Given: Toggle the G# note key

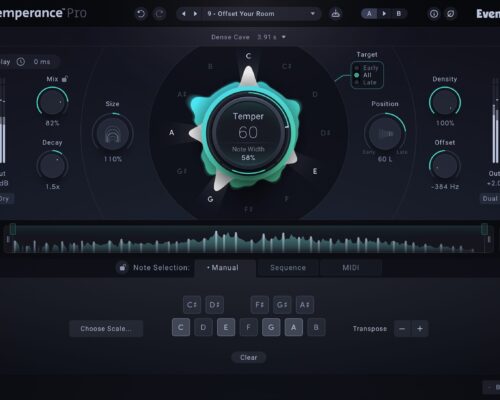Looking at the screenshot, I should (282, 305).
